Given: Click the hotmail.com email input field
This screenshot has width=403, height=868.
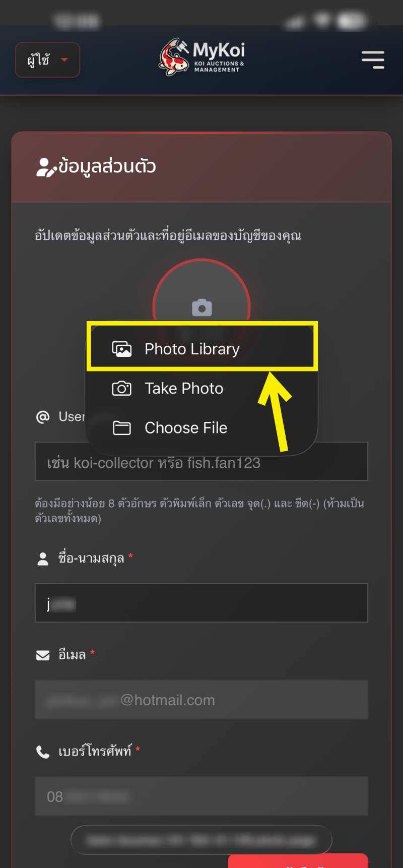Looking at the screenshot, I should pos(201,700).
